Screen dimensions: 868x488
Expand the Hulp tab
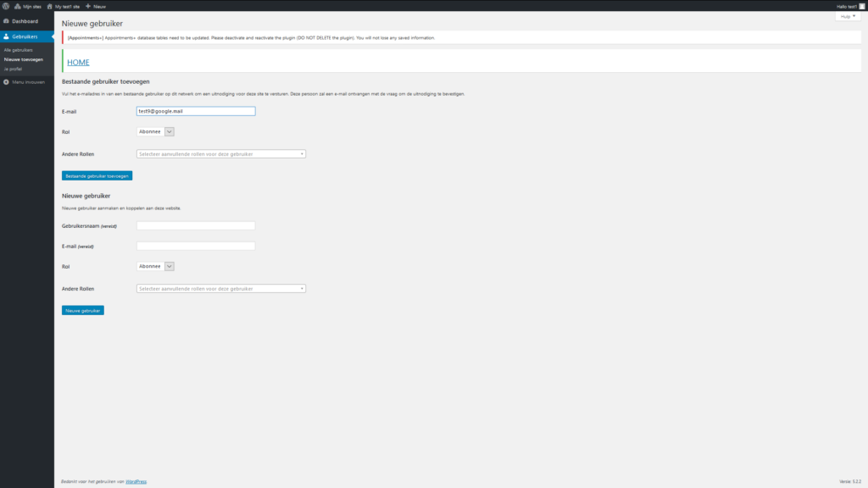[848, 16]
